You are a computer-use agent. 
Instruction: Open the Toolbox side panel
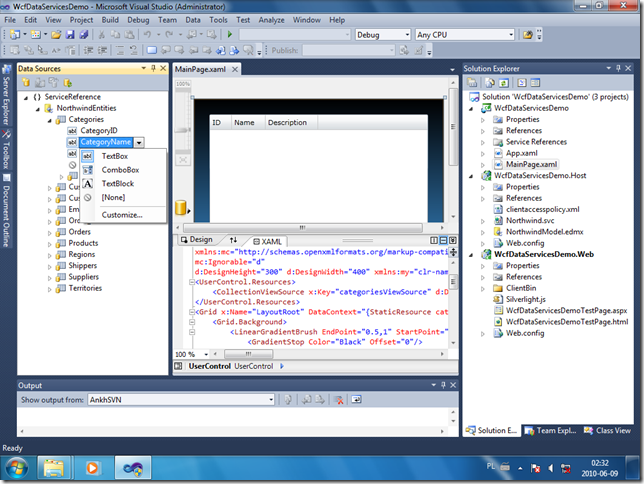pos(6,151)
